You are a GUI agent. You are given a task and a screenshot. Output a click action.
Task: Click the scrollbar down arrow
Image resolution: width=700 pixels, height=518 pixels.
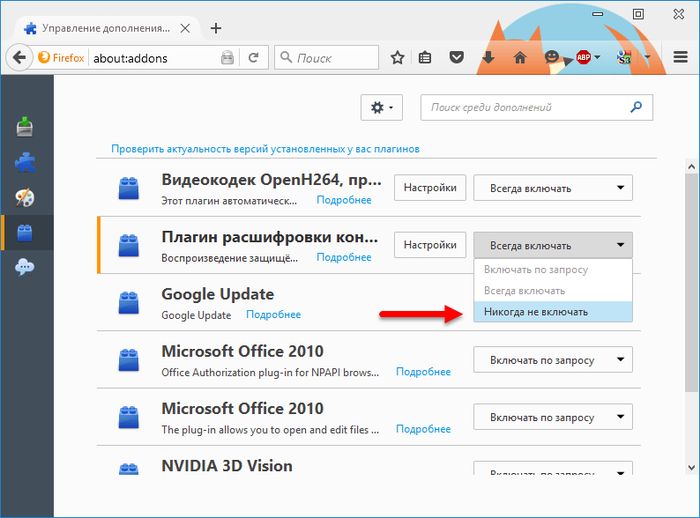point(692,468)
